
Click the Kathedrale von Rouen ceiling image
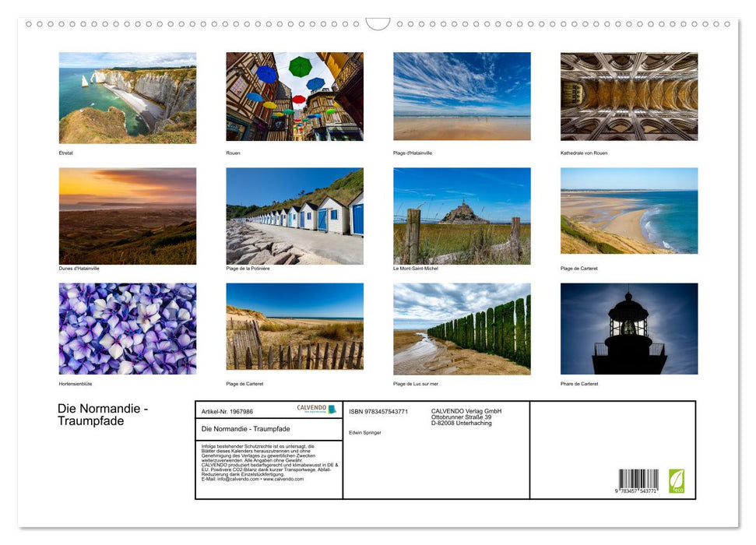(628, 97)
